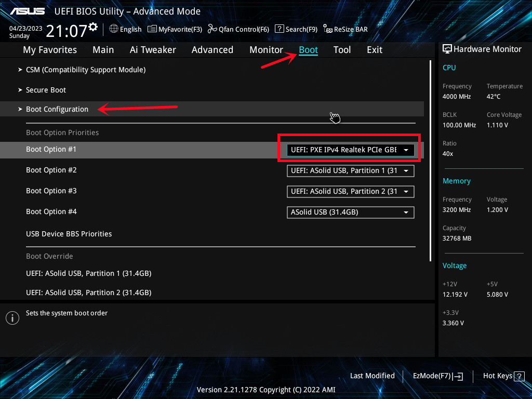The height and width of the screenshot is (399, 532).
Task: Click the BCLK value 100.00 MHz
Action: (x=459, y=125)
